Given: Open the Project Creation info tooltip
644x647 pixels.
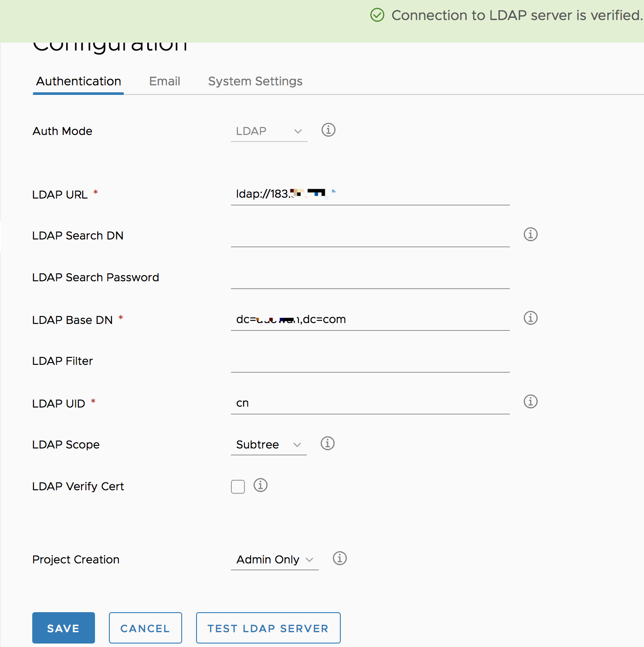Looking at the screenshot, I should pos(339,559).
